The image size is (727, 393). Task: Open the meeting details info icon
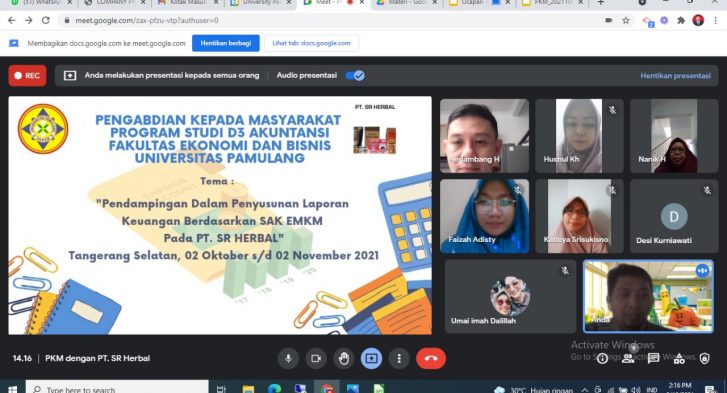(x=602, y=358)
